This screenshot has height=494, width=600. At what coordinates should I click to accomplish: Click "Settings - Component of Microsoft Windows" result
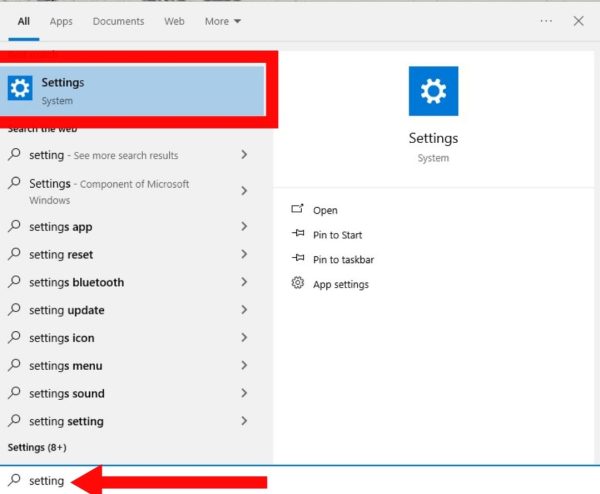[x=108, y=191]
